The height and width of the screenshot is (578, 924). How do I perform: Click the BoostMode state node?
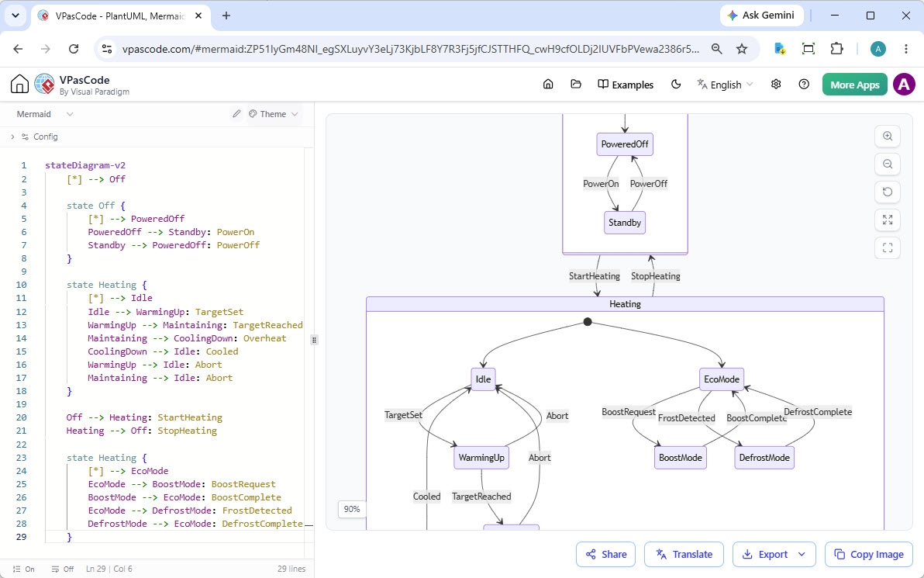(681, 458)
